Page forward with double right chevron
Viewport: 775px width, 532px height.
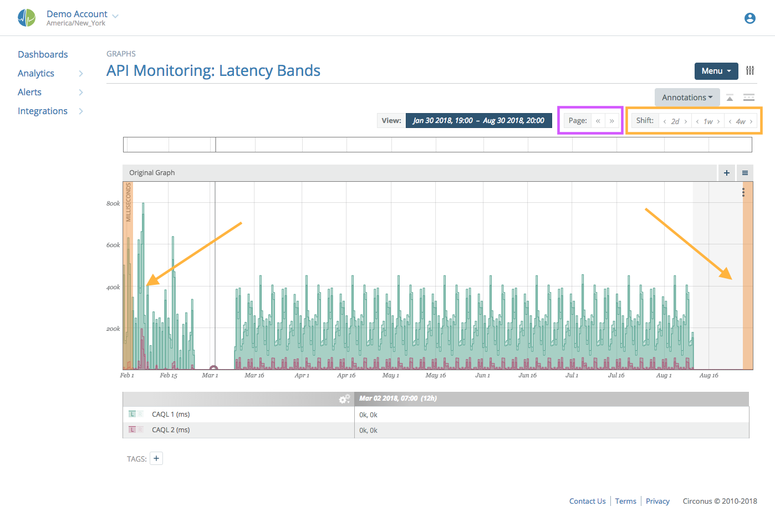click(611, 121)
